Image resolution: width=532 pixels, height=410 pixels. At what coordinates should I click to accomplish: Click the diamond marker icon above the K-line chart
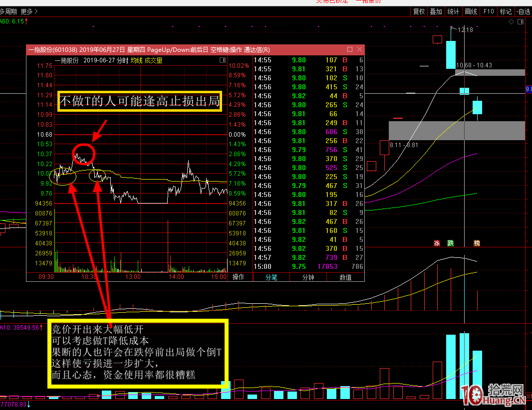pos(511,22)
